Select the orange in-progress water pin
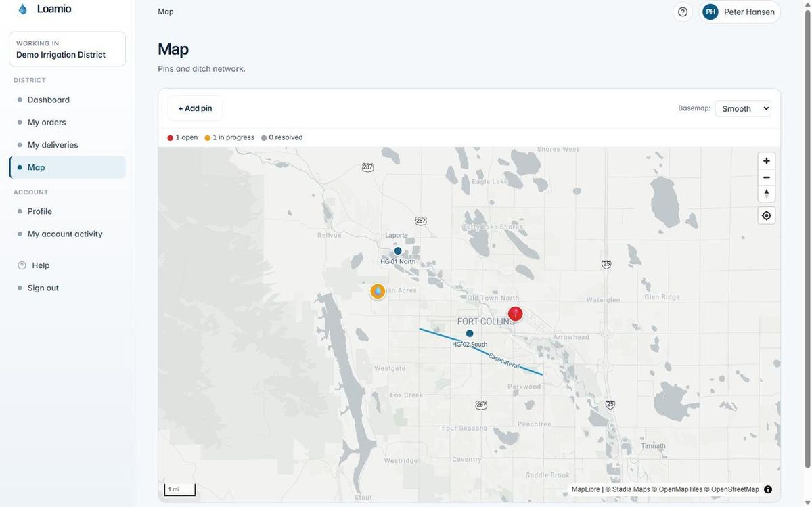The height and width of the screenshot is (507, 812). click(378, 291)
